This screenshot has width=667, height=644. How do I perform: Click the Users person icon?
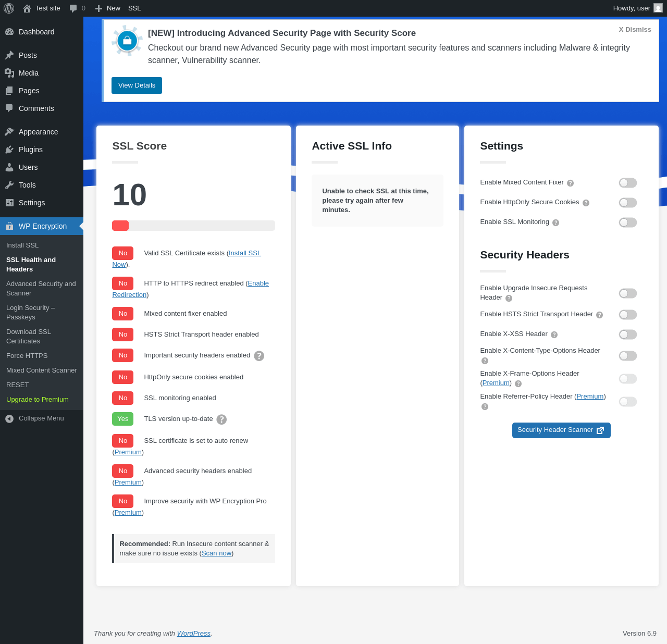[x=9, y=167]
